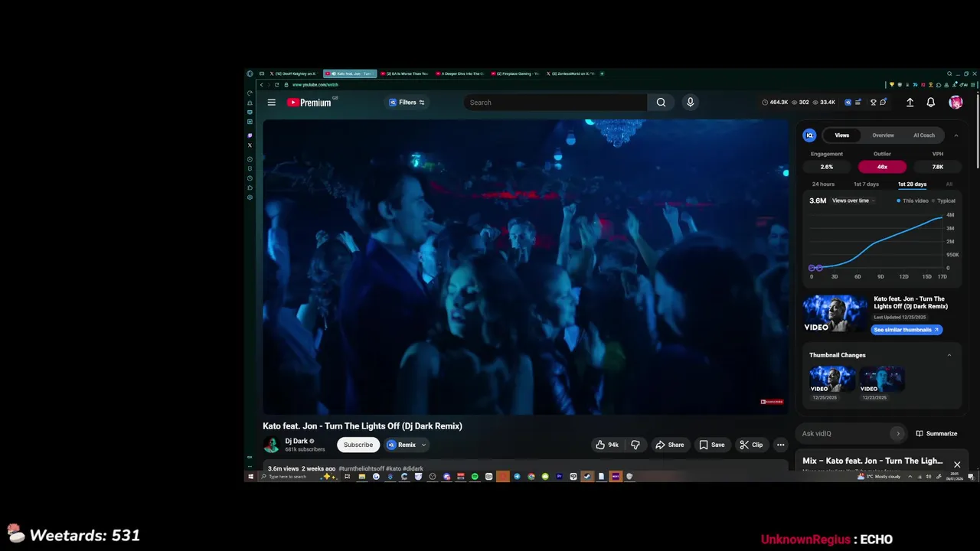Open the current video thumbnail preview
Viewport: 980px width, 551px height.
pyautogui.click(x=835, y=314)
